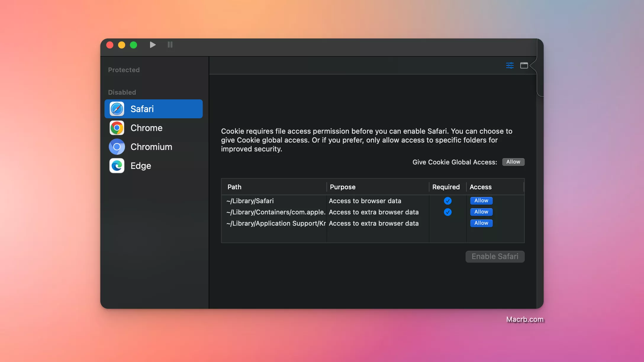The height and width of the screenshot is (362, 644).
Task: Open the settings sliders icon
Action: click(x=510, y=65)
